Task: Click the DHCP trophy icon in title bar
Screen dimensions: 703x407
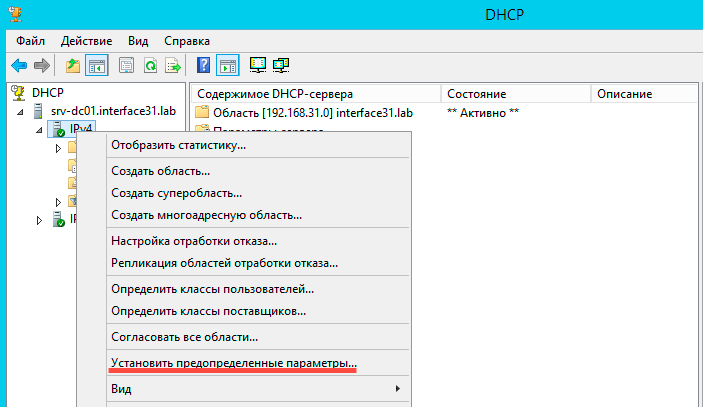Action: 16,14
